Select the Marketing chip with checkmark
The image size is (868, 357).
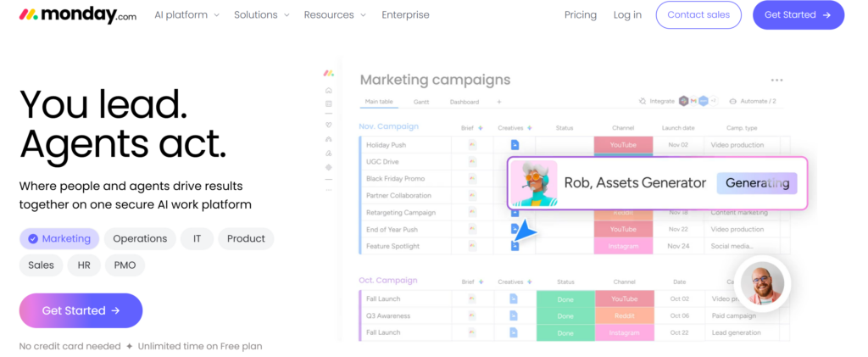[59, 238]
